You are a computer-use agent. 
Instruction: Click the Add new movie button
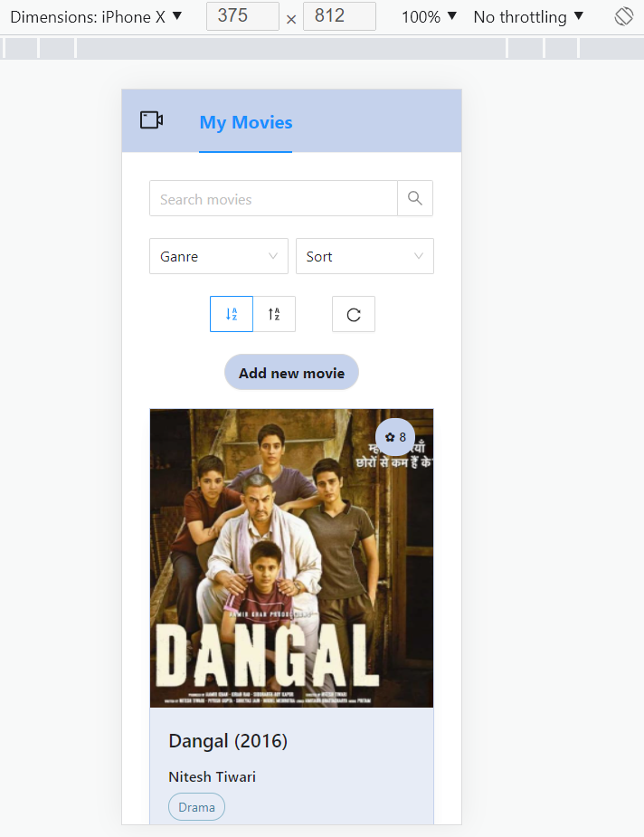click(291, 372)
